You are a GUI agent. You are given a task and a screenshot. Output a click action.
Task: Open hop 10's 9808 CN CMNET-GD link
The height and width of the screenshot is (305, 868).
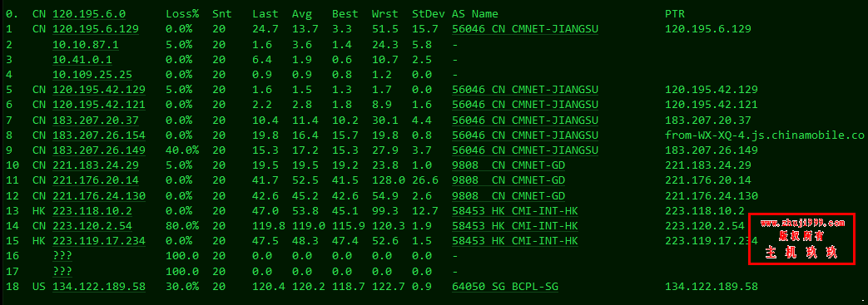[508, 165]
